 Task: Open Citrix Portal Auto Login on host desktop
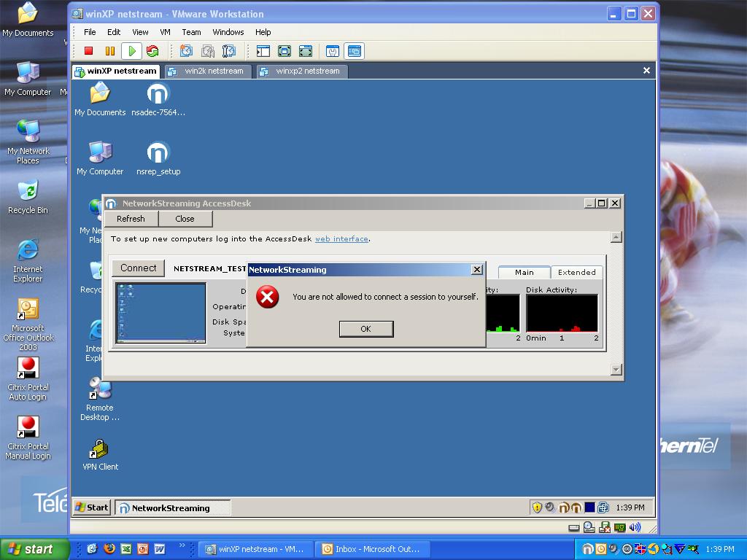coord(28,379)
